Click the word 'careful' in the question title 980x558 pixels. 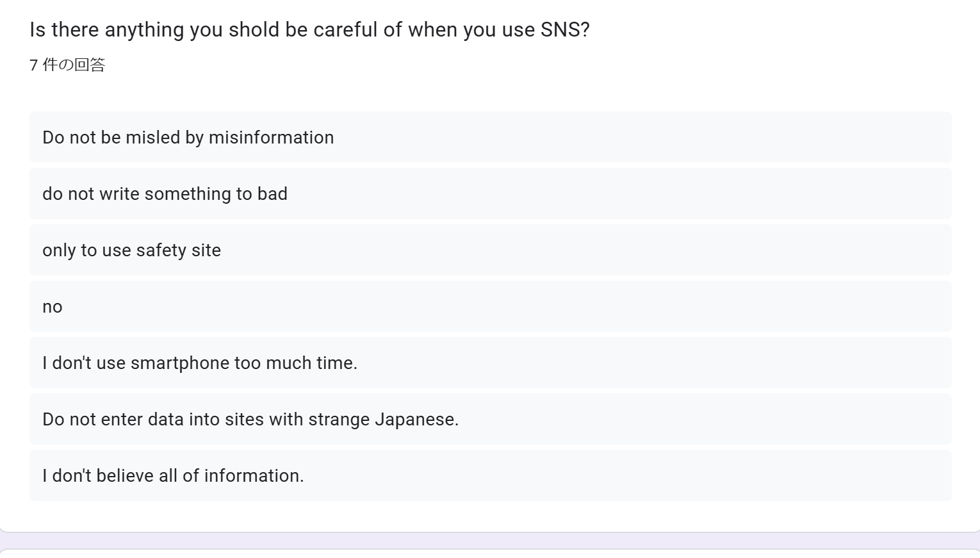pyautogui.click(x=345, y=29)
